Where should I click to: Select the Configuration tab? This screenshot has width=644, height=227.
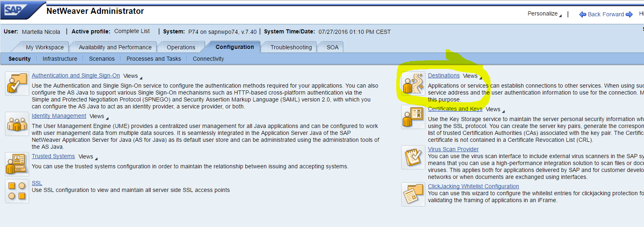coord(235,47)
